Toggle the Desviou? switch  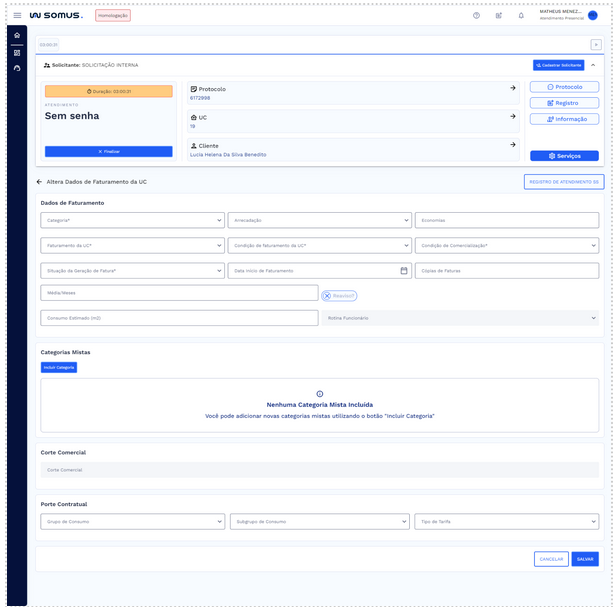tap(338, 295)
